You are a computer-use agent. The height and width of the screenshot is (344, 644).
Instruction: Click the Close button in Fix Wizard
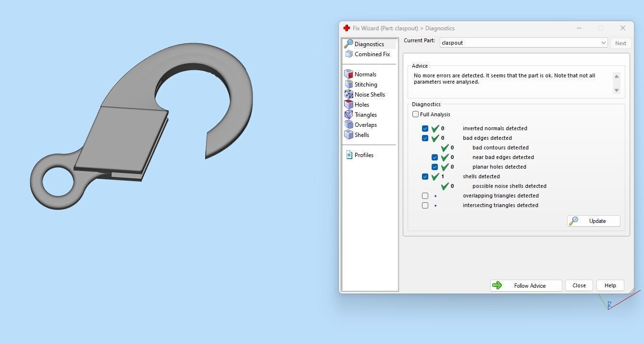point(579,285)
